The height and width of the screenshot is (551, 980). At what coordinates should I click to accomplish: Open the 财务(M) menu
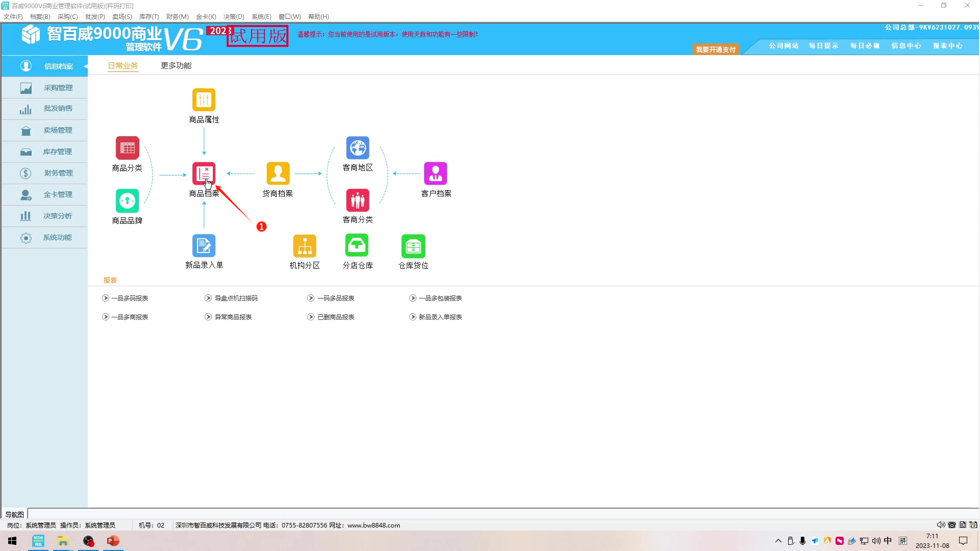(x=177, y=17)
